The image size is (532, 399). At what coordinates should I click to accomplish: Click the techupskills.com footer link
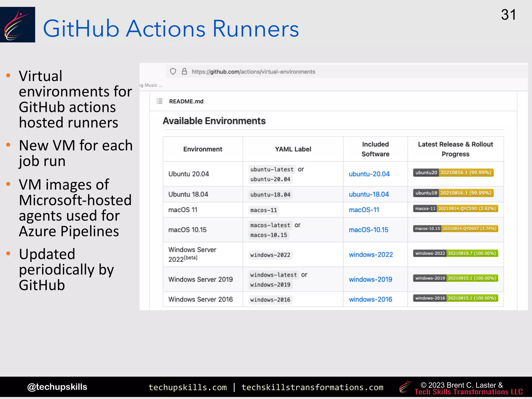(188, 387)
